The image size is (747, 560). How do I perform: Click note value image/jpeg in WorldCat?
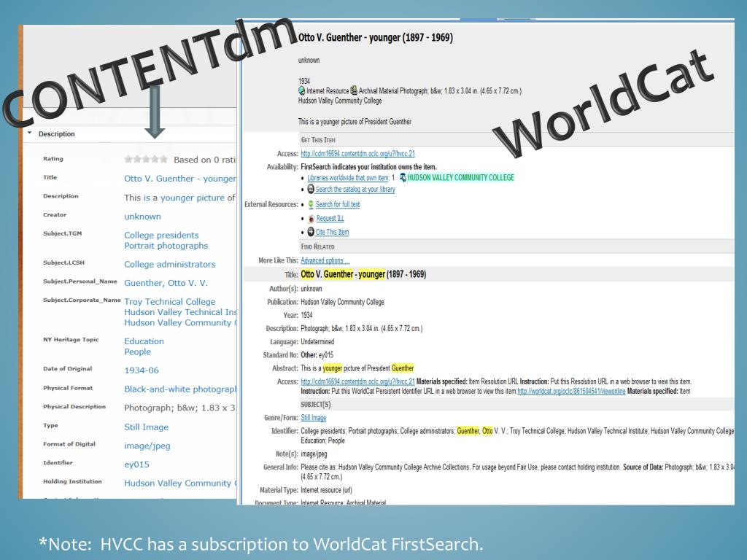314,454
